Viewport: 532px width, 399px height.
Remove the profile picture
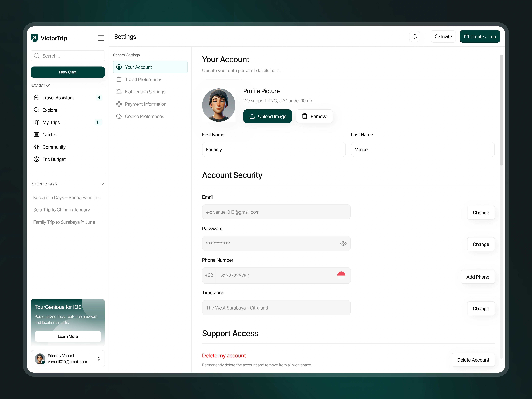(x=314, y=116)
